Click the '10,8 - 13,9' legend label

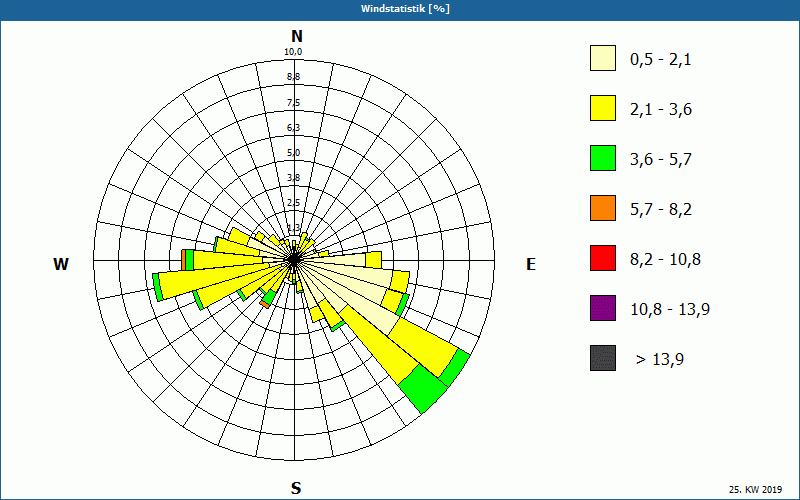pyautogui.click(x=670, y=310)
